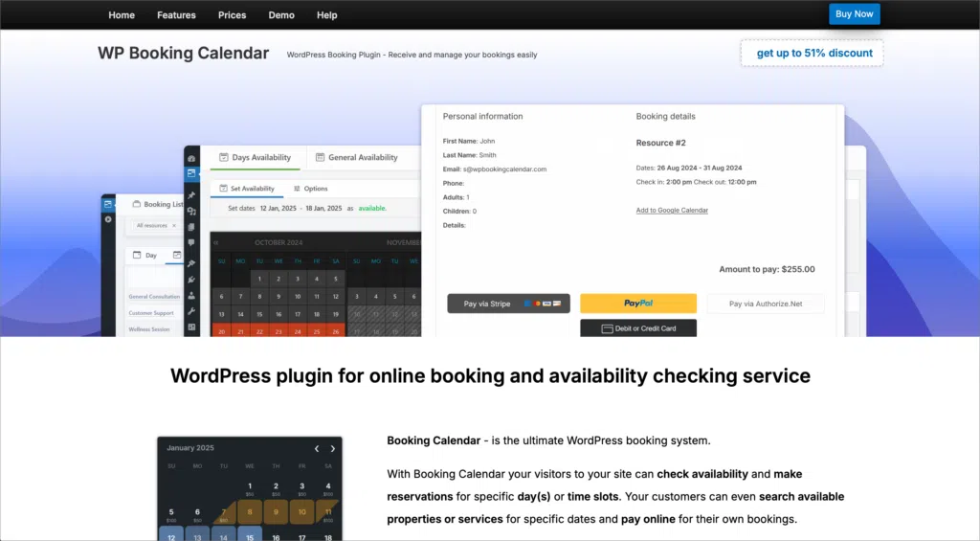The height and width of the screenshot is (541, 980).
Task: Click the Amount to pay: $255.00 text
Action: coord(767,270)
